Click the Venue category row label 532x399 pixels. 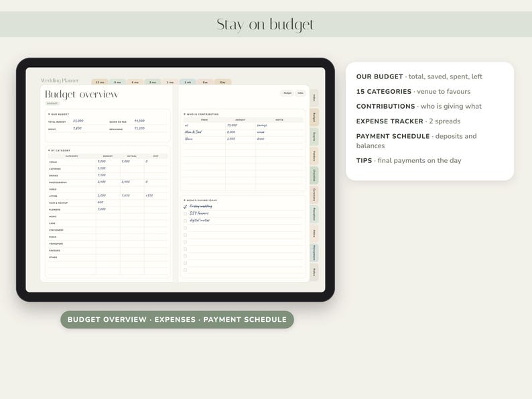(54, 162)
